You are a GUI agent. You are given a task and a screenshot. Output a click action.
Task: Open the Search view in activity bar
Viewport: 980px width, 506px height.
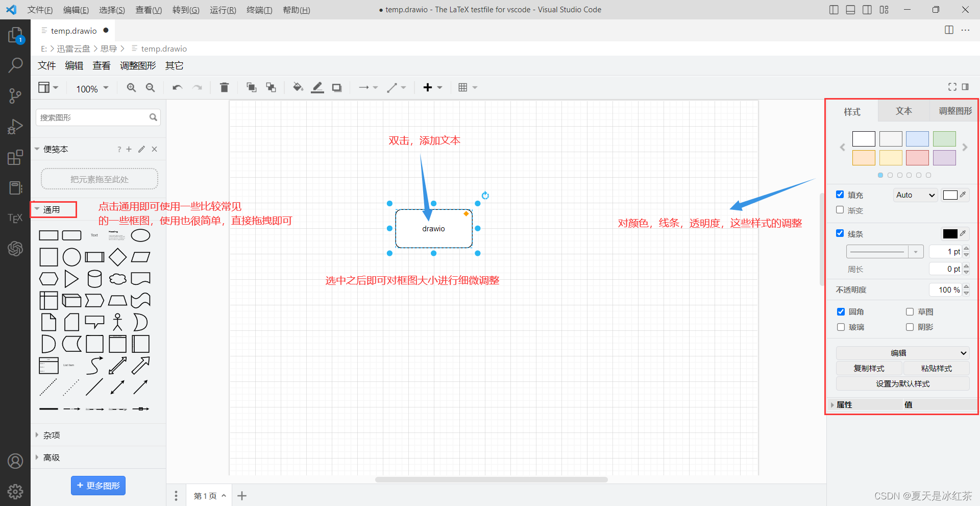click(x=15, y=65)
